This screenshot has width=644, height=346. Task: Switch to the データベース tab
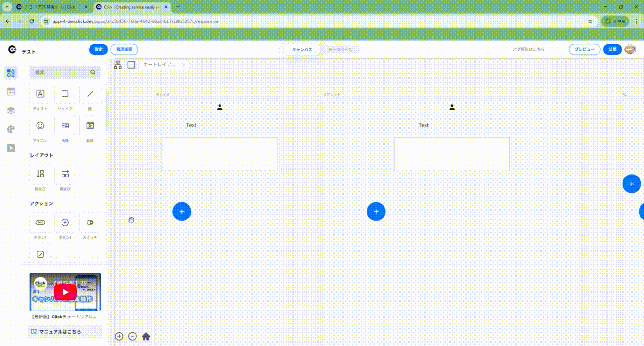[x=340, y=50]
